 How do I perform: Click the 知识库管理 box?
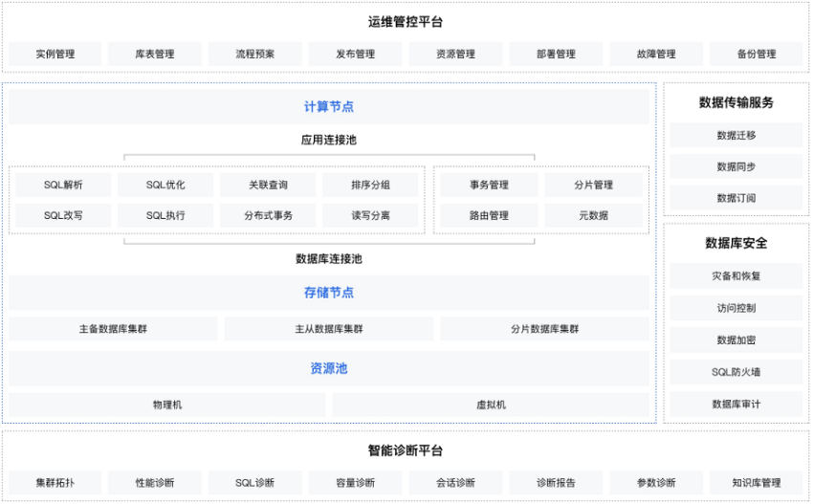click(757, 483)
